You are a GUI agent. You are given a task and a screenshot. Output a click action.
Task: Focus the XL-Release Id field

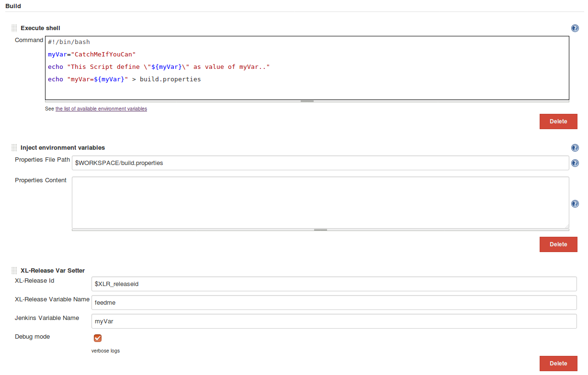coord(334,284)
